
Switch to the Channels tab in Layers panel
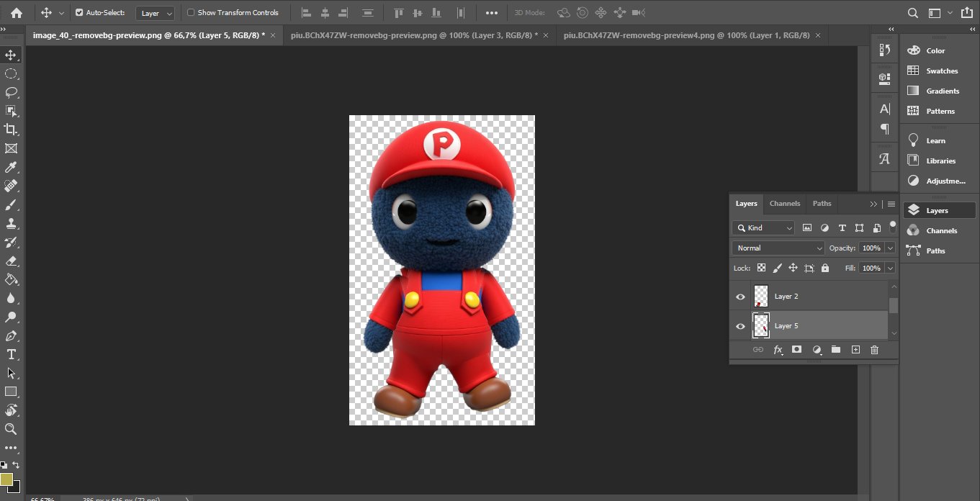(x=785, y=204)
